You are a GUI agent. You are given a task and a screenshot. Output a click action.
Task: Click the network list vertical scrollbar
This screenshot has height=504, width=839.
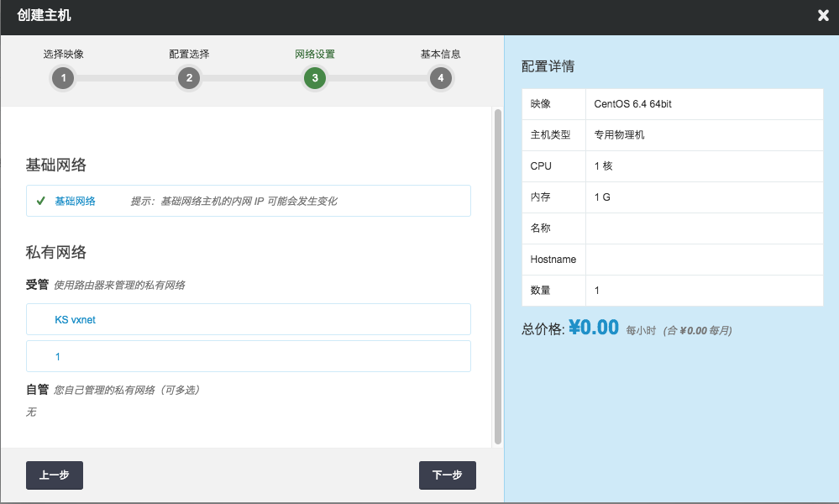pyautogui.click(x=497, y=276)
